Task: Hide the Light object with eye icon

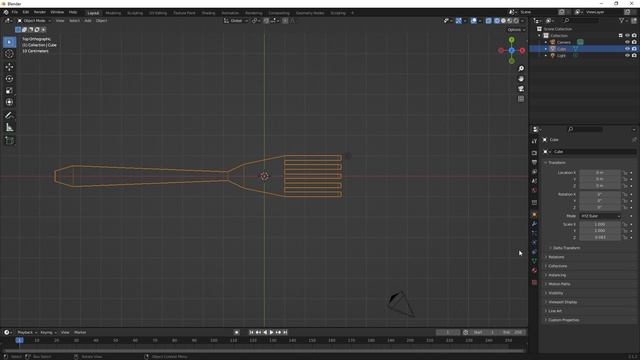Action: coord(627,55)
